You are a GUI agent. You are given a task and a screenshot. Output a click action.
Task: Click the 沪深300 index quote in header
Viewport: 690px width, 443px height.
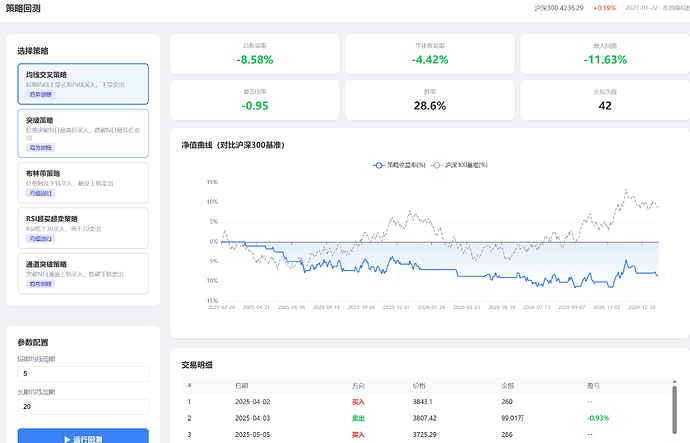click(x=559, y=8)
